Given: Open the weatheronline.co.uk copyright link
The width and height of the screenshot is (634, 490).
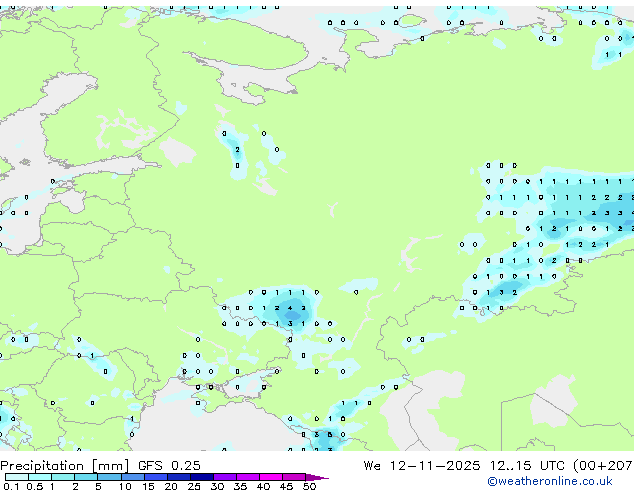Looking at the screenshot, I should tap(550, 481).
